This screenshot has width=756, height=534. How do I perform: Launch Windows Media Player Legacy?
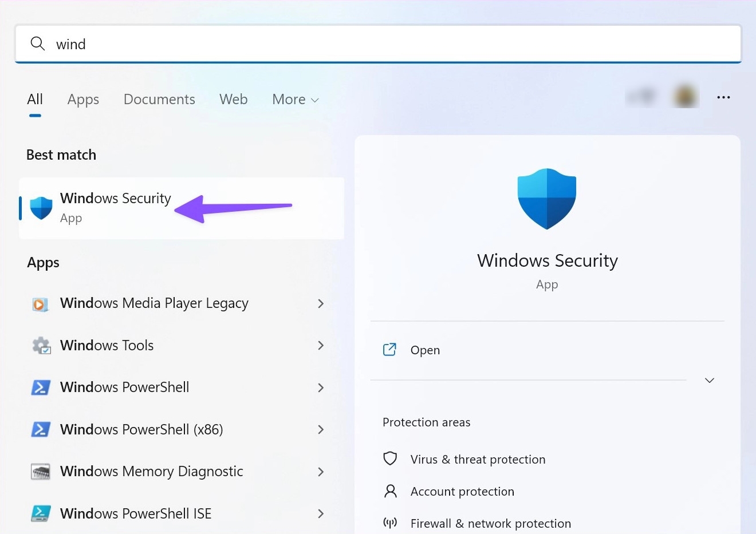pyautogui.click(x=153, y=303)
